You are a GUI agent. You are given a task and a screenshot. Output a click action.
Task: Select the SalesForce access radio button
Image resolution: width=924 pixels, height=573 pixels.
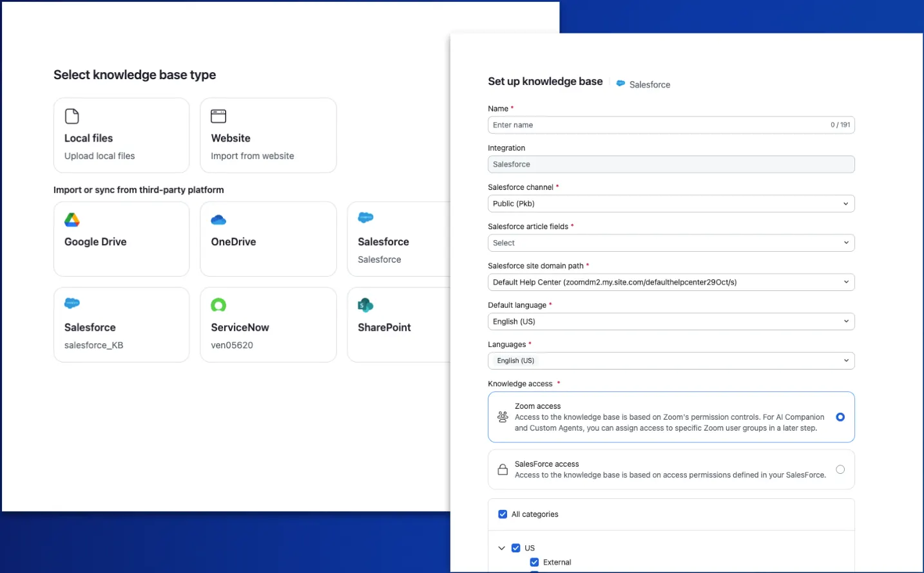pos(840,469)
